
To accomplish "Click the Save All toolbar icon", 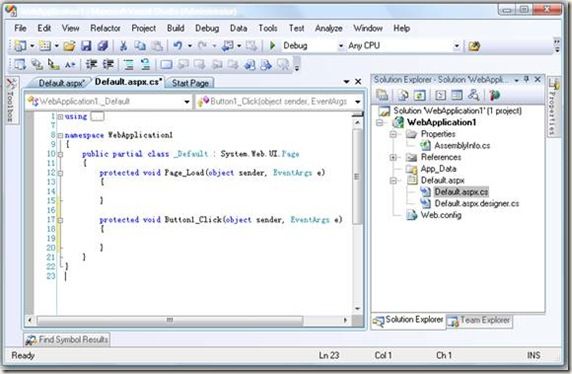I will click(x=103, y=46).
